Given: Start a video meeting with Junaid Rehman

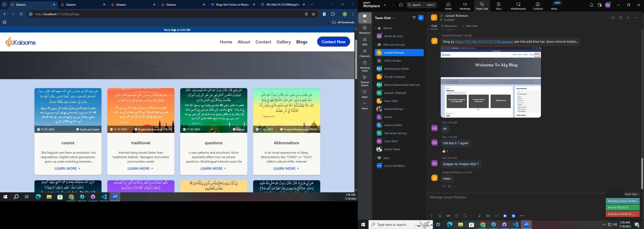Looking at the screenshot, I should [613, 18].
